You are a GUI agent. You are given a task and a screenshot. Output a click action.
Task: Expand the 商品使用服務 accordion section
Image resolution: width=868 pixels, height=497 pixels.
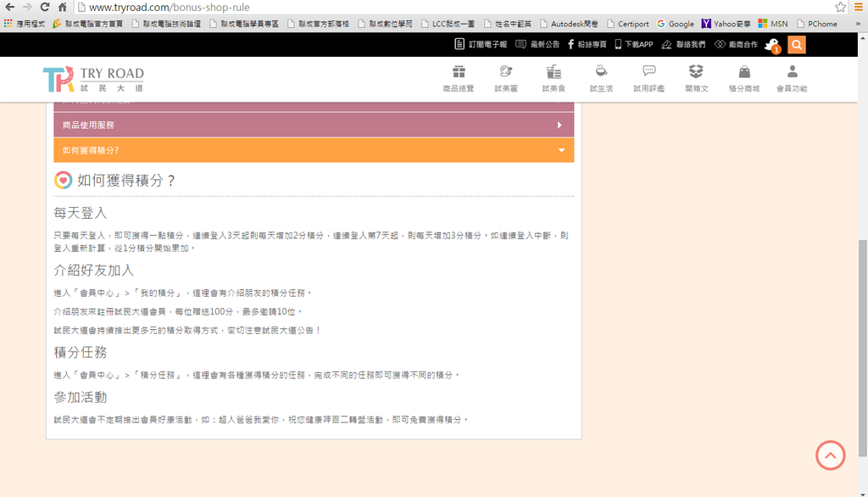(314, 126)
